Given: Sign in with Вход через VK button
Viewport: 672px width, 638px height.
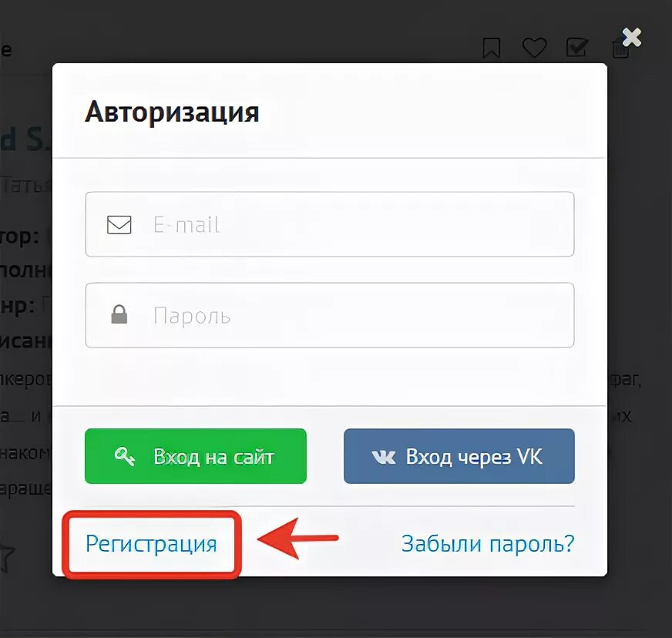Looking at the screenshot, I should 459,456.
